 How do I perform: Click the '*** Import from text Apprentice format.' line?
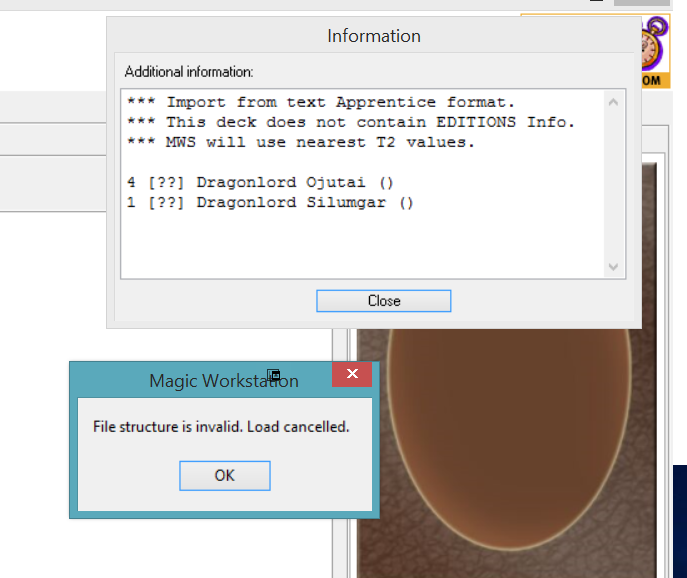pos(321,103)
